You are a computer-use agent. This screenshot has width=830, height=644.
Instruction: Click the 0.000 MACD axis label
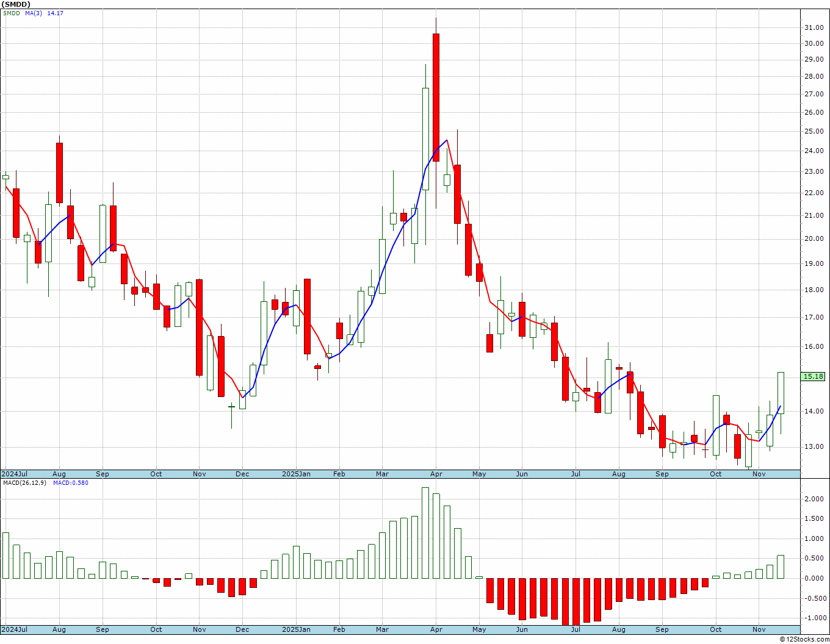[814, 578]
